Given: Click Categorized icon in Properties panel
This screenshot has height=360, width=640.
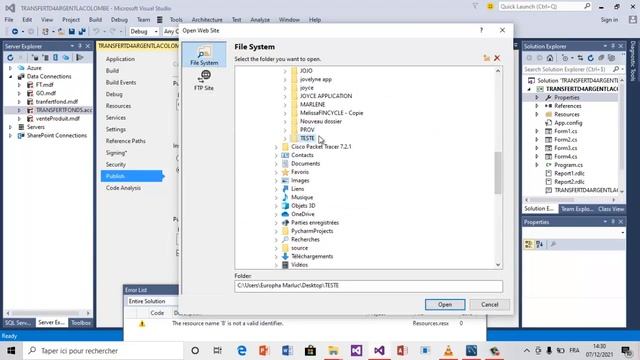Looking at the screenshot, I should click(x=529, y=244).
